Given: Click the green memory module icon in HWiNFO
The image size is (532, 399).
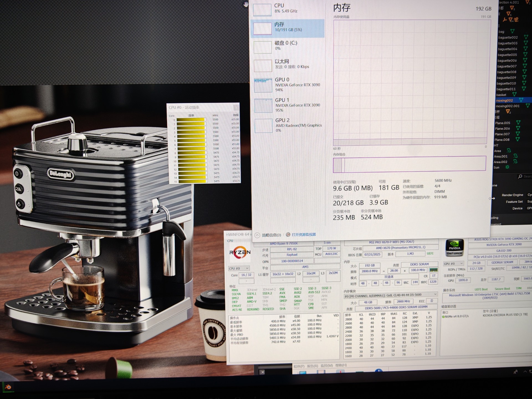Looking at the screenshot, I should (x=434, y=270).
